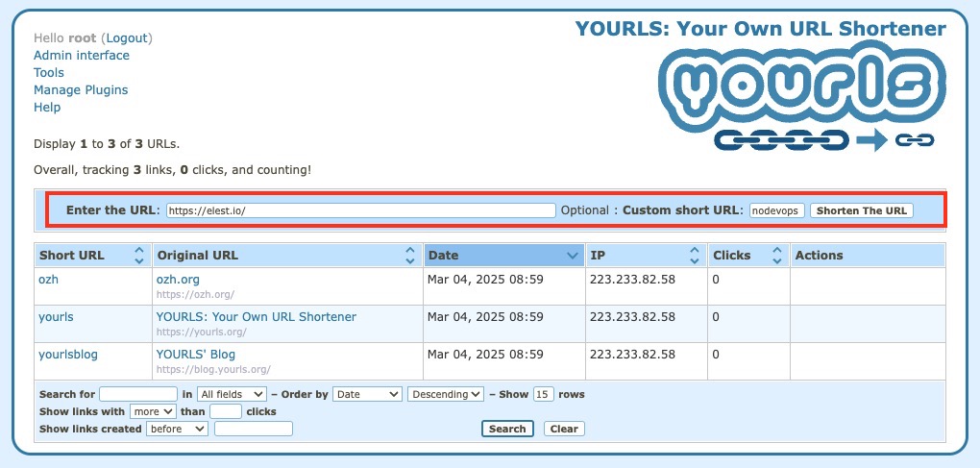The image size is (980, 468).
Task: Click the yourlsblog row clicks count
Action: pyautogui.click(x=716, y=355)
